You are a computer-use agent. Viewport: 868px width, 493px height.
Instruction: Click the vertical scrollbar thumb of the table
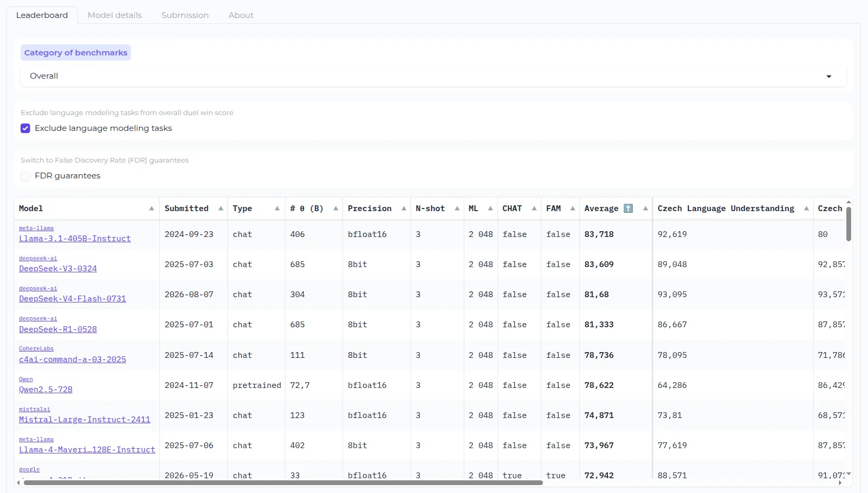(848, 224)
